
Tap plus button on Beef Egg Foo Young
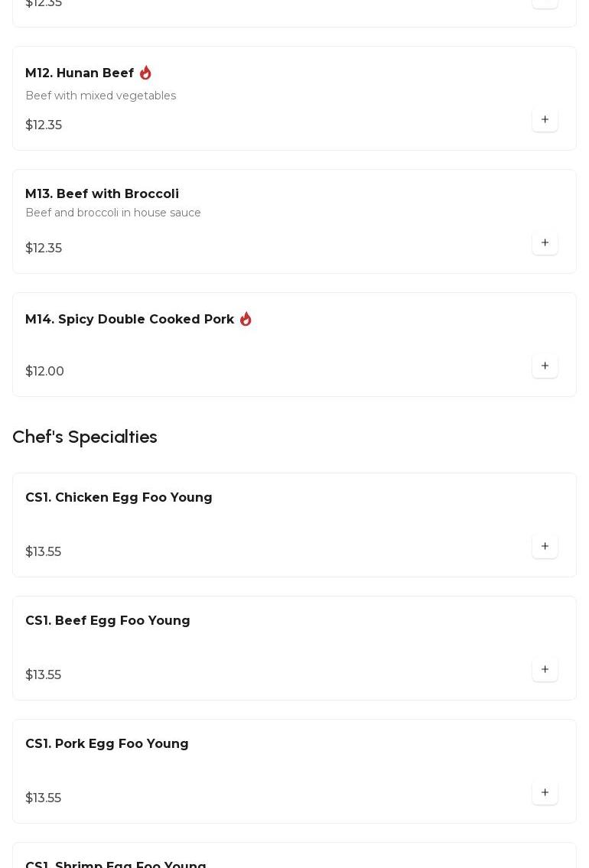(x=545, y=670)
